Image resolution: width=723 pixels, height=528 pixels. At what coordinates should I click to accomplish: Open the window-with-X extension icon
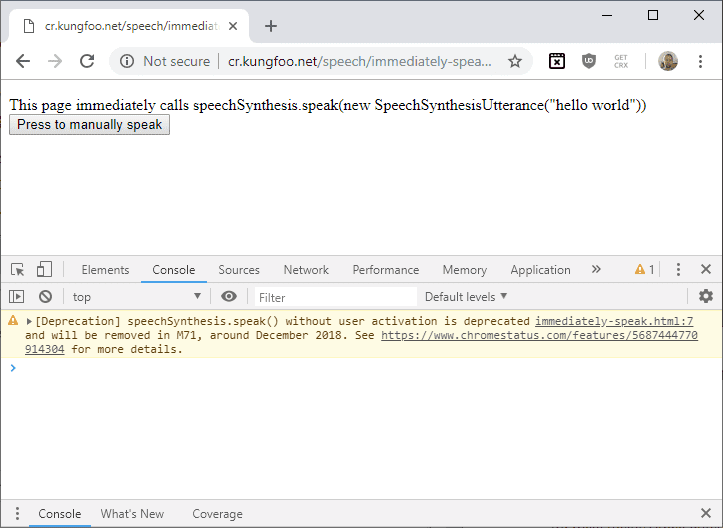[557, 61]
